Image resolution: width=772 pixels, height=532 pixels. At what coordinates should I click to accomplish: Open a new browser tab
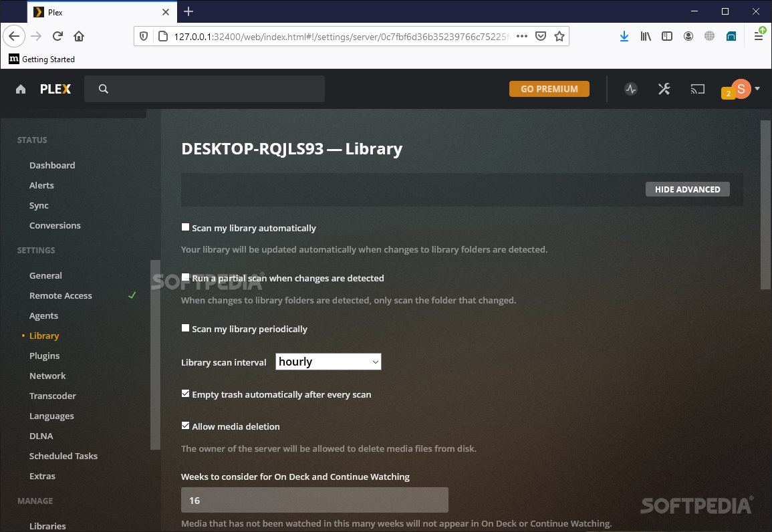[188, 12]
